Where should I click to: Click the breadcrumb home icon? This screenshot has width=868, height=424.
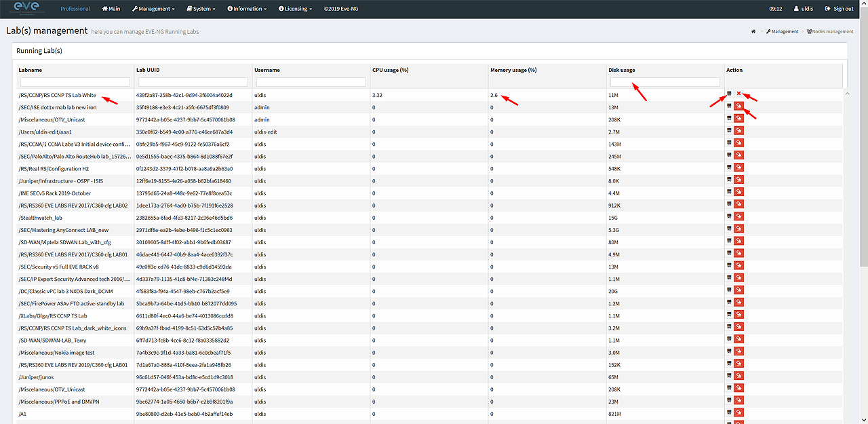pyautogui.click(x=753, y=31)
